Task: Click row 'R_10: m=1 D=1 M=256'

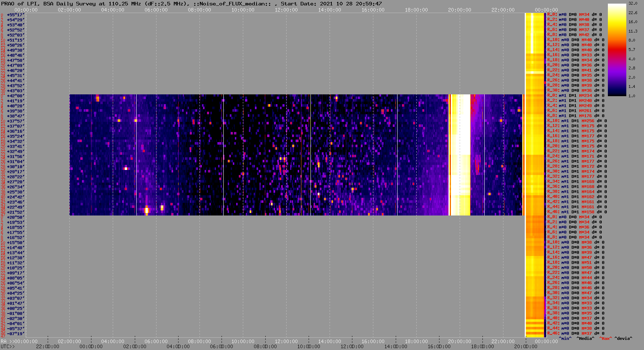Action: tap(577, 121)
